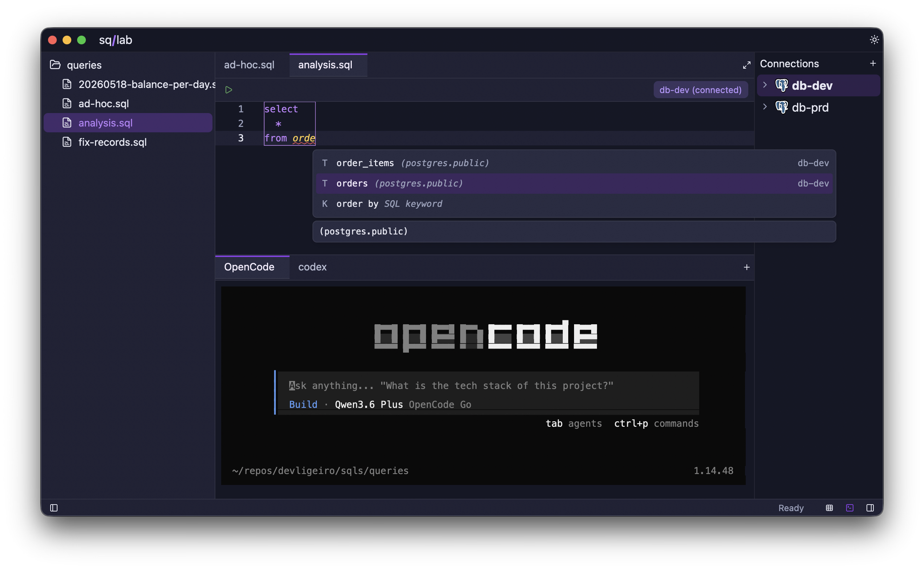Click the file icon beside ad-hoc.sql in sidebar
924x570 pixels.
[67, 103]
